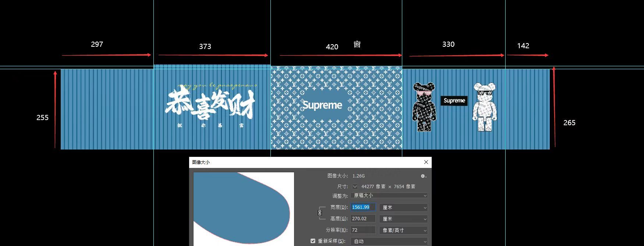Image resolution: width=644 pixels, height=246 pixels.
Task: Click the 420 dimension label on canvas
Action: pyautogui.click(x=332, y=47)
